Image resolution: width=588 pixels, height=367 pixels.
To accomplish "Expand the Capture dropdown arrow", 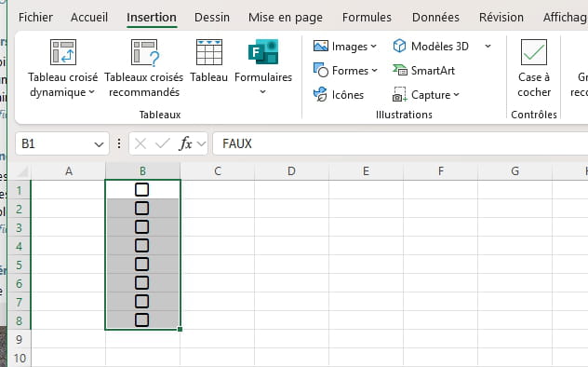I will pyautogui.click(x=456, y=95).
